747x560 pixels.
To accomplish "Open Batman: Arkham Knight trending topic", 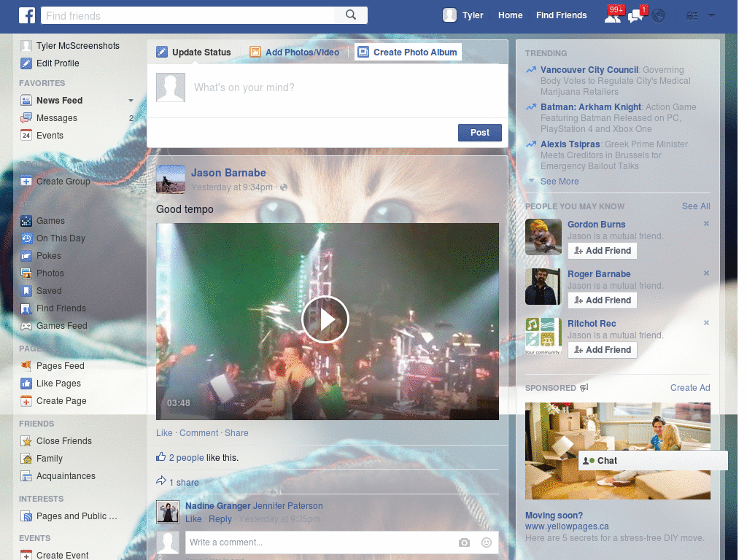I will coord(591,107).
